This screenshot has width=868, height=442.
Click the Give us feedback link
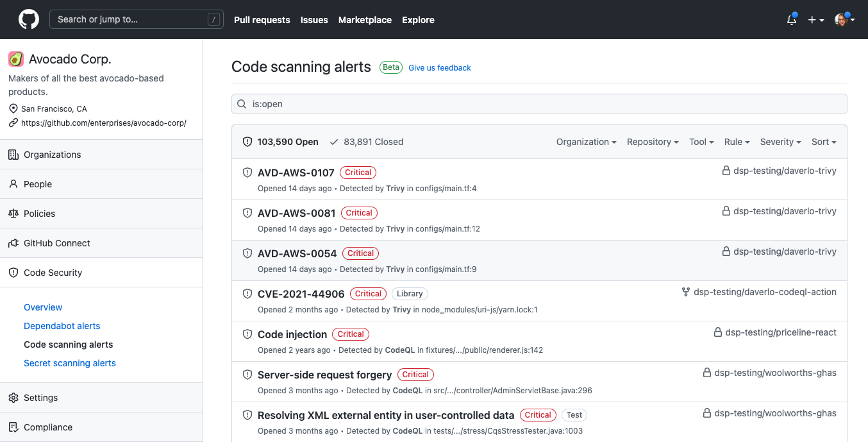(439, 67)
